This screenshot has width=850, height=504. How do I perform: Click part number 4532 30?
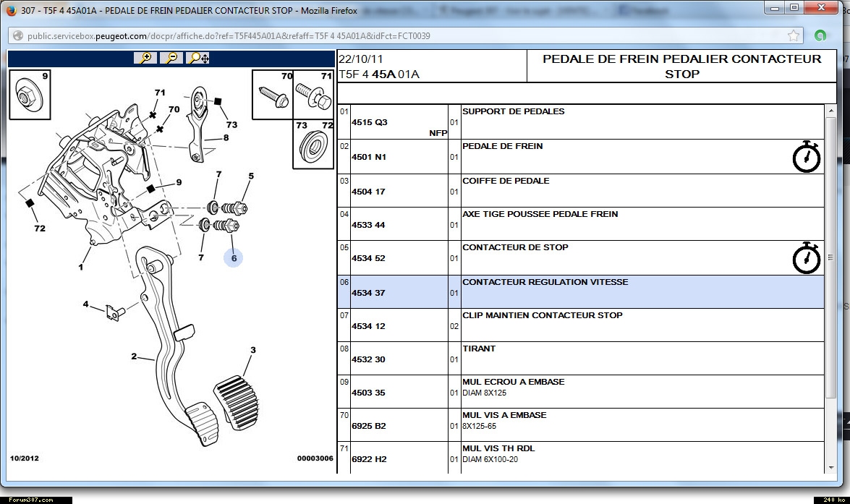click(368, 359)
